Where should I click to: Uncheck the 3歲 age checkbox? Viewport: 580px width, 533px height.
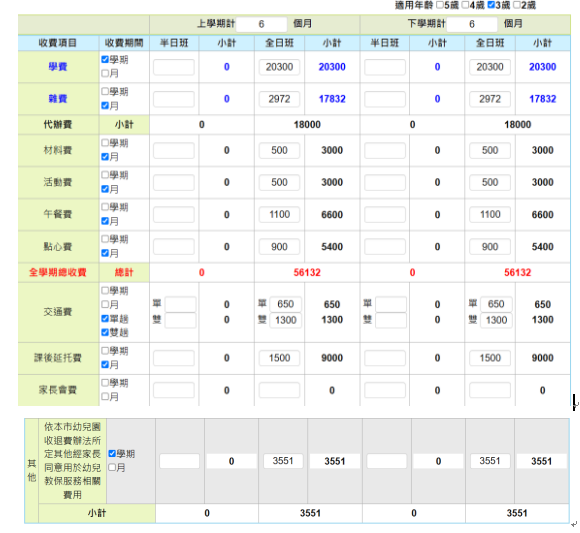(491, 5)
